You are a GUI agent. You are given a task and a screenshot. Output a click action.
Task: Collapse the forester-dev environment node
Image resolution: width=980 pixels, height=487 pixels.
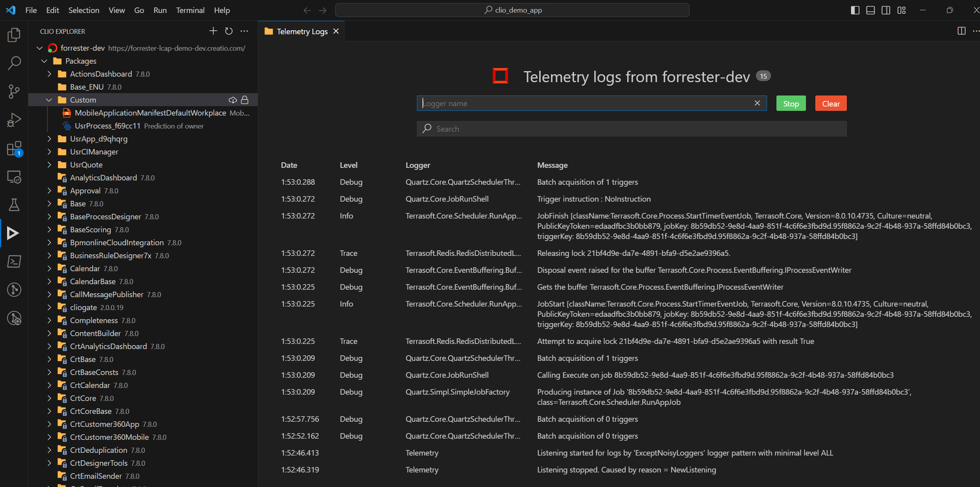click(39, 48)
